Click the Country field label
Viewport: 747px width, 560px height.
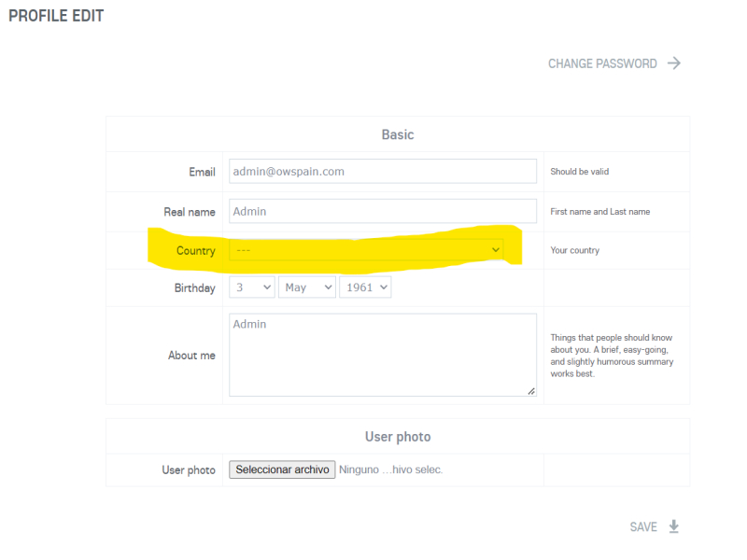[x=195, y=250]
